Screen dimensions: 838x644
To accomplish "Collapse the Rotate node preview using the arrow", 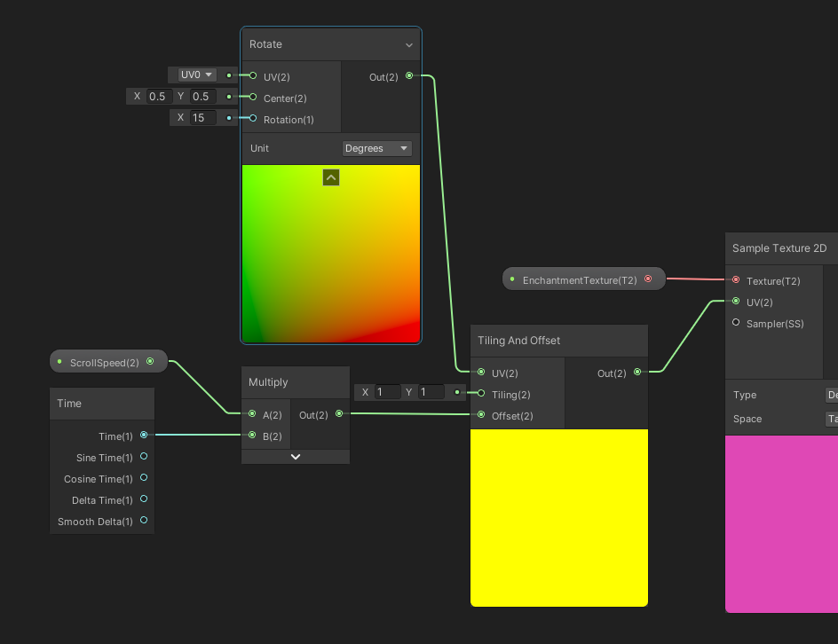I will click(x=330, y=177).
